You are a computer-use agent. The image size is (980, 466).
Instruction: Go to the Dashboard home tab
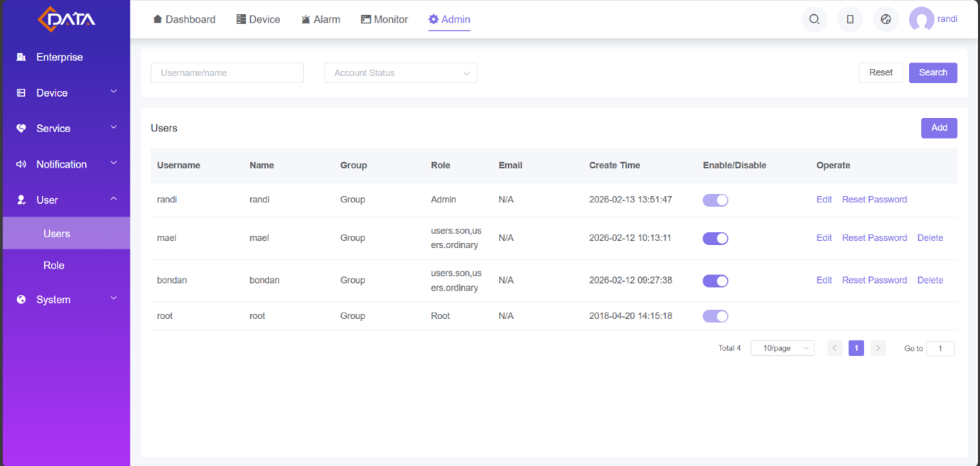[184, 20]
